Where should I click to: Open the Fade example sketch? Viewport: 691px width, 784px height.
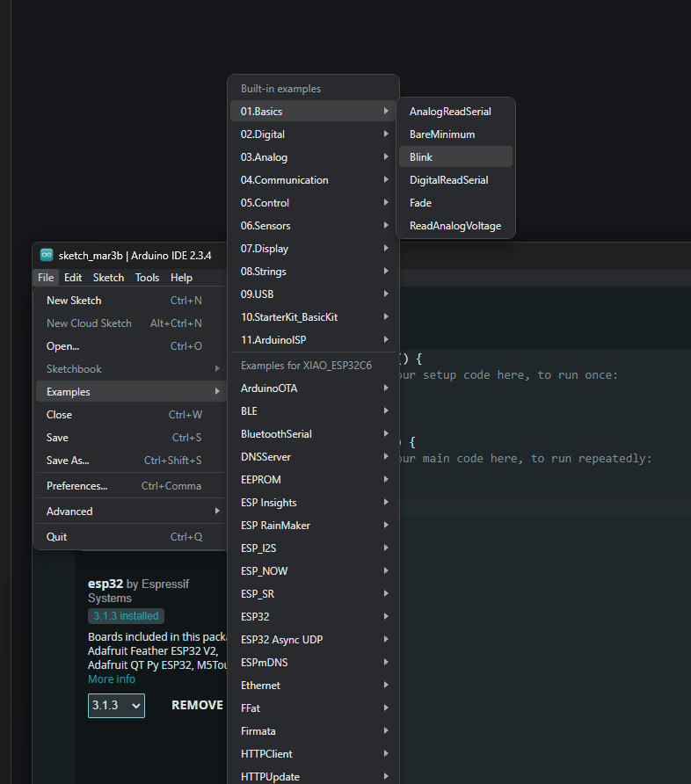pos(455,202)
